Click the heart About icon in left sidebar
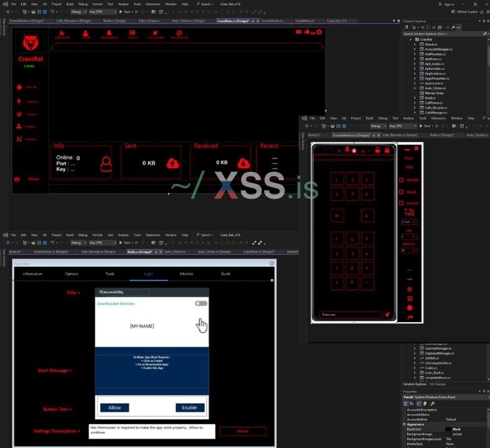This screenshot has height=448, width=490. (x=17, y=179)
